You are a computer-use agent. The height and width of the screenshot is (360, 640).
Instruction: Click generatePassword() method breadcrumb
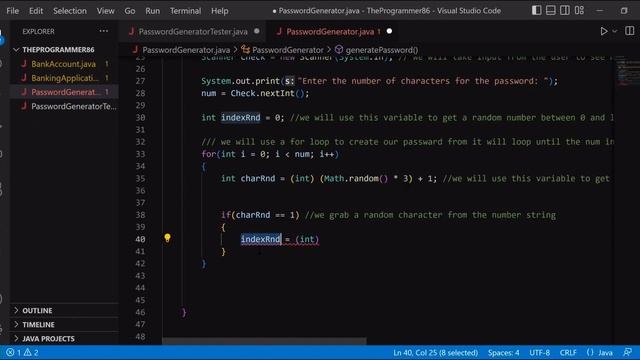[382, 50]
